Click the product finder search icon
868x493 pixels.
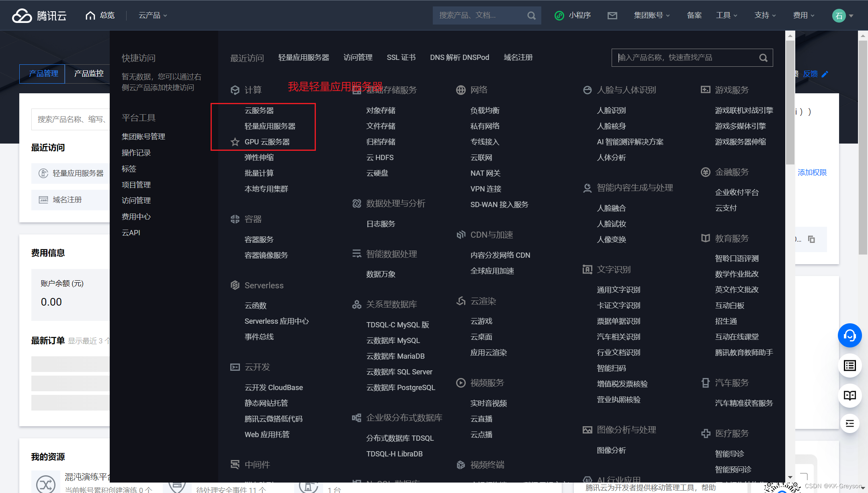[763, 58]
